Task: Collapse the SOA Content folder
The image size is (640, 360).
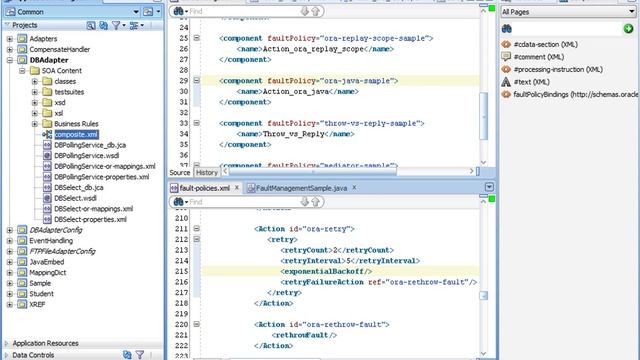Action: pyautogui.click(x=22, y=71)
